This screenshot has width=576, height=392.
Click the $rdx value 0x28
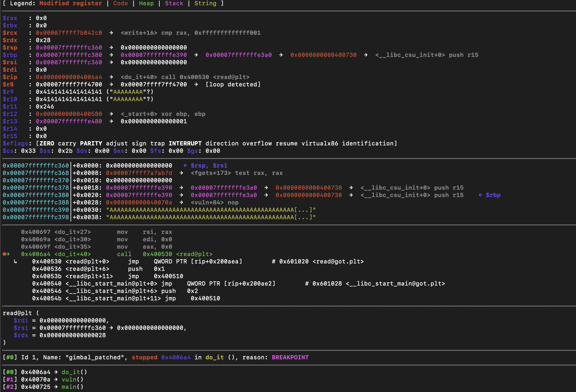point(43,40)
